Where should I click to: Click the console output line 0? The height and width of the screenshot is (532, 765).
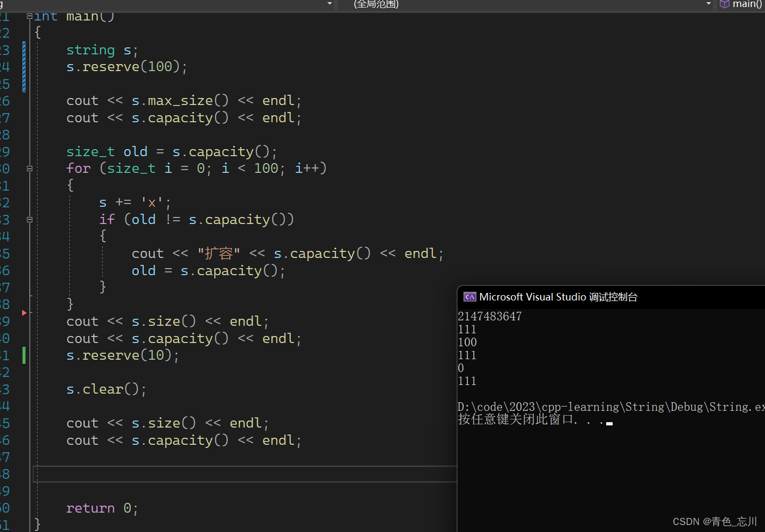pos(461,368)
